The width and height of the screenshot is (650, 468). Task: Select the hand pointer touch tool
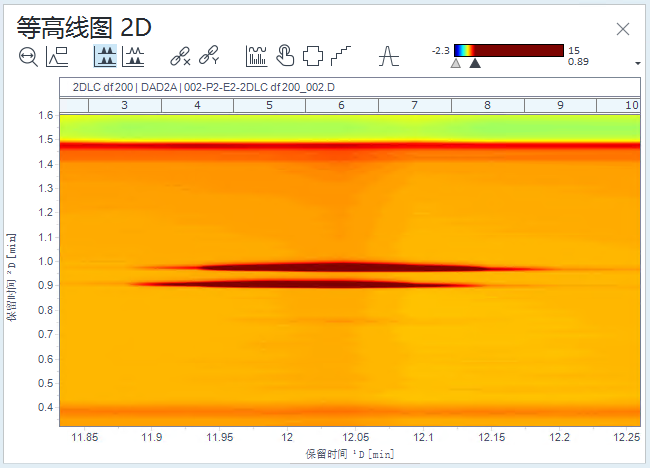click(285, 56)
